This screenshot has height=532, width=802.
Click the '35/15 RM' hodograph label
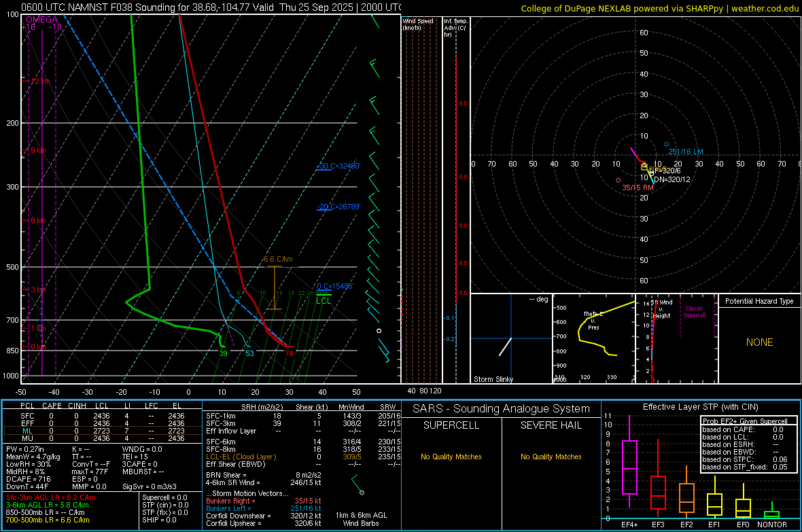pyautogui.click(x=638, y=188)
